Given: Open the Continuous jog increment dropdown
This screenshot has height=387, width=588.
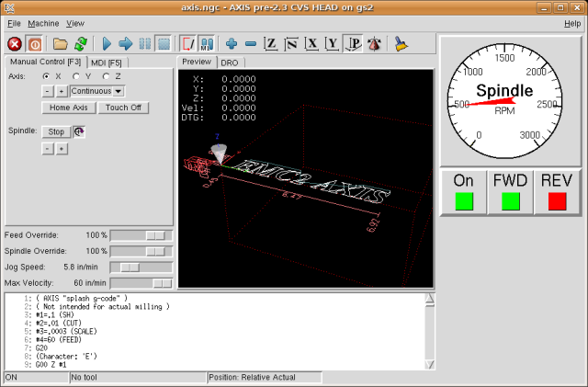Looking at the screenshot, I should [98, 91].
